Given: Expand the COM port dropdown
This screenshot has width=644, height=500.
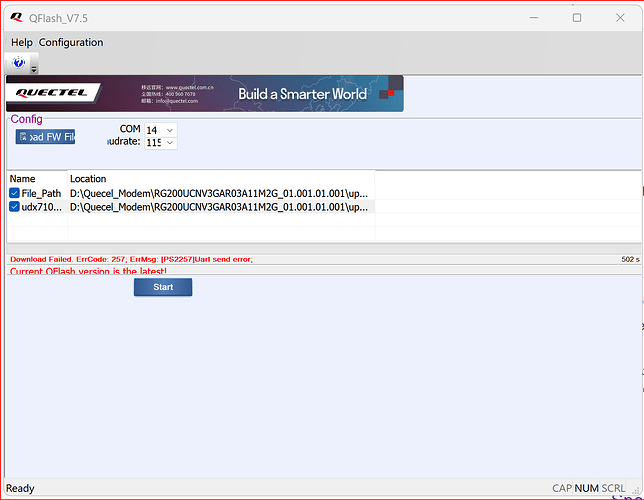Looking at the screenshot, I should 169,130.
